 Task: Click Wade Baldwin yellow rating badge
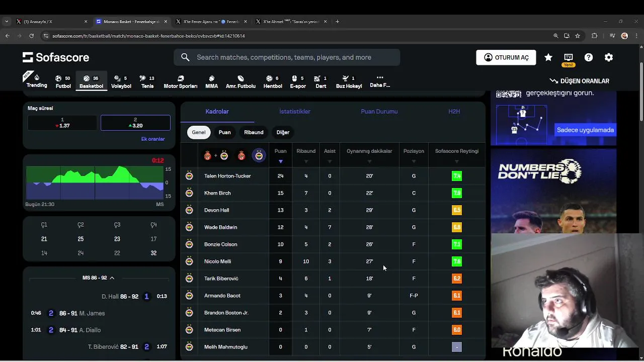tap(457, 227)
